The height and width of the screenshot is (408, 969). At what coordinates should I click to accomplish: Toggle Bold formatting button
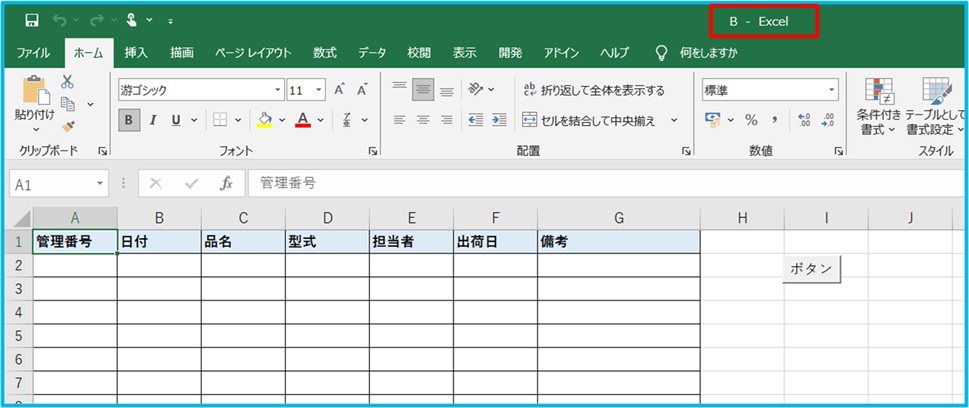coord(129,120)
